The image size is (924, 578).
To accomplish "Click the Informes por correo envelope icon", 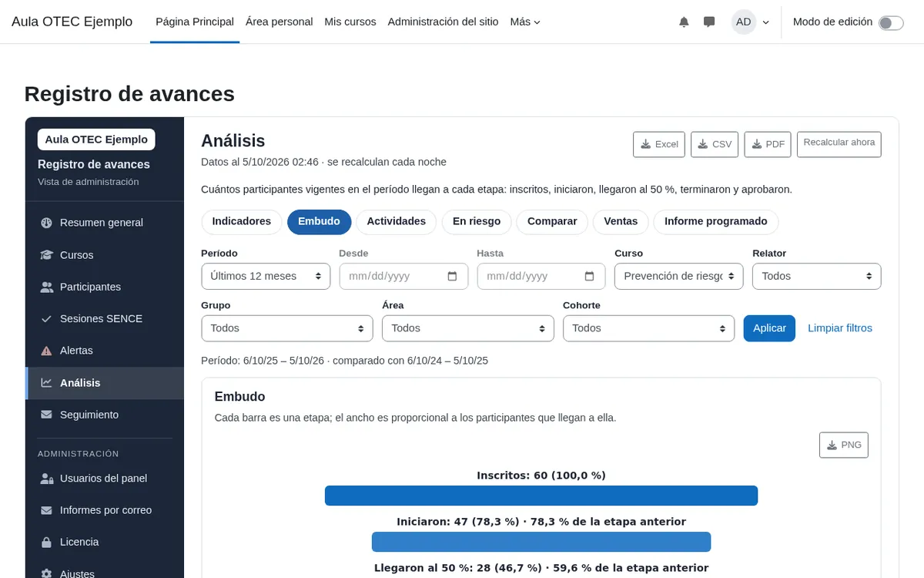I will (x=46, y=510).
